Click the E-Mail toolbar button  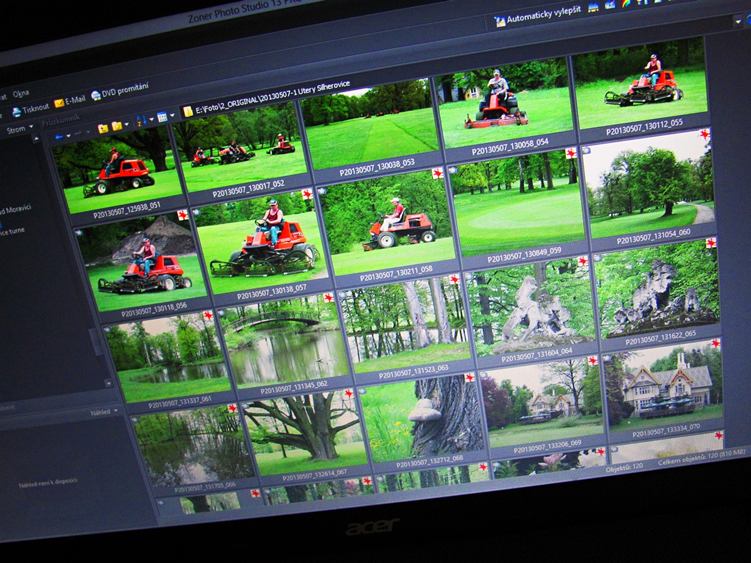69,101
